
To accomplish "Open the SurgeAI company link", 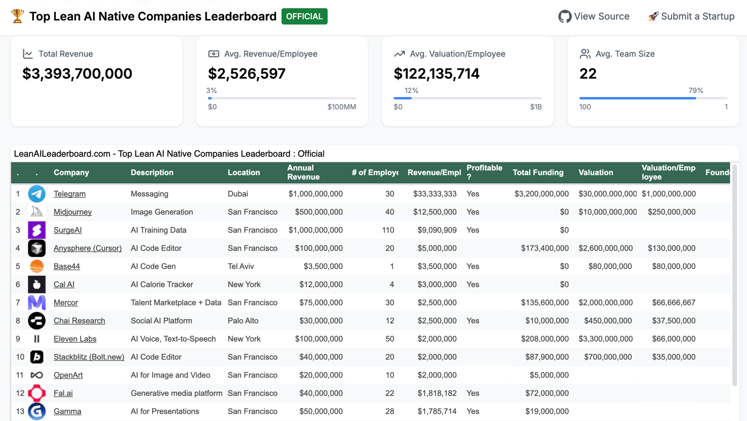I will 68,230.
